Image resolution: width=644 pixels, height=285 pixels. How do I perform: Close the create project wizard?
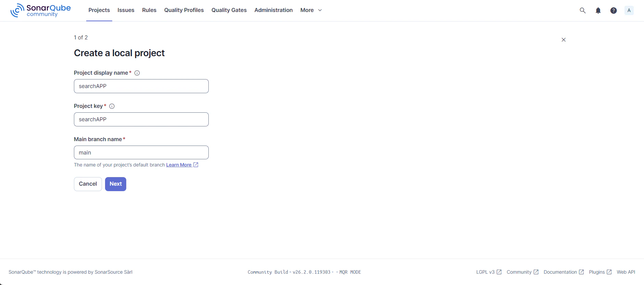(564, 40)
